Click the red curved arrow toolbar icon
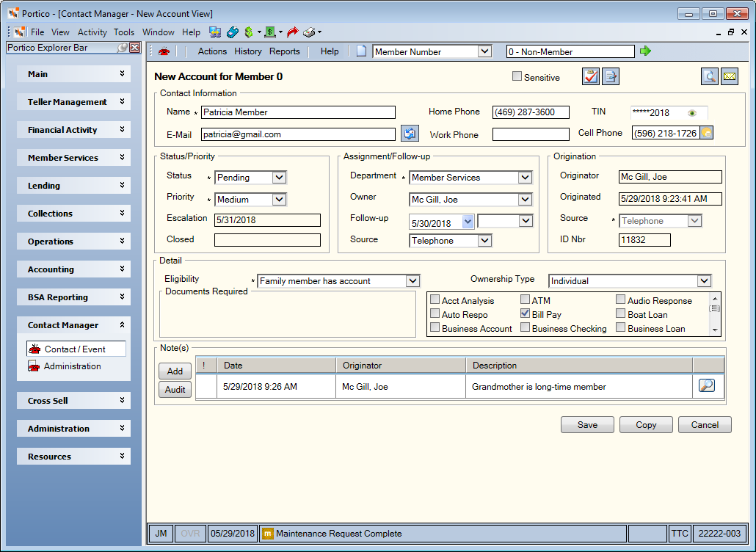This screenshot has width=756, height=552. point(292,32)
